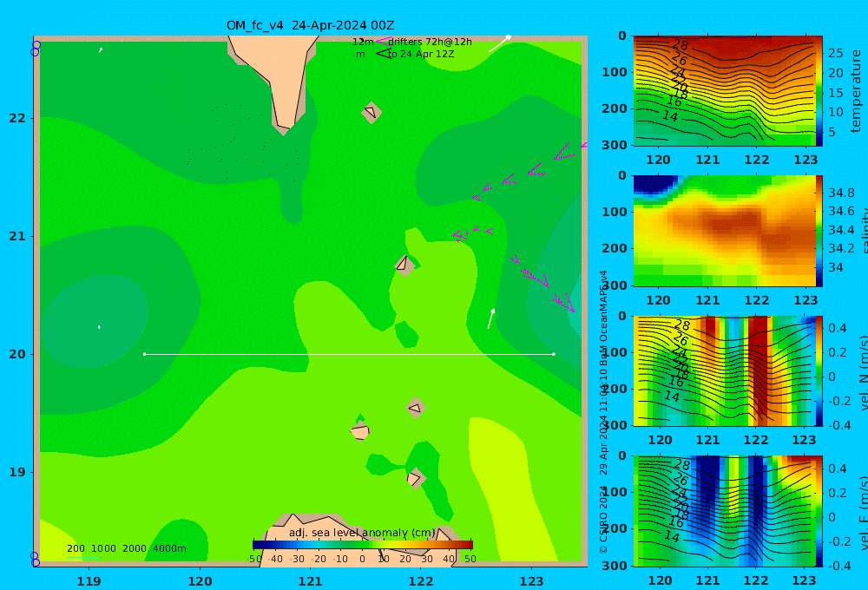The image size is (868, 590).
Task: Click the latitude tick label '19'
Action: tap(17, 472)
